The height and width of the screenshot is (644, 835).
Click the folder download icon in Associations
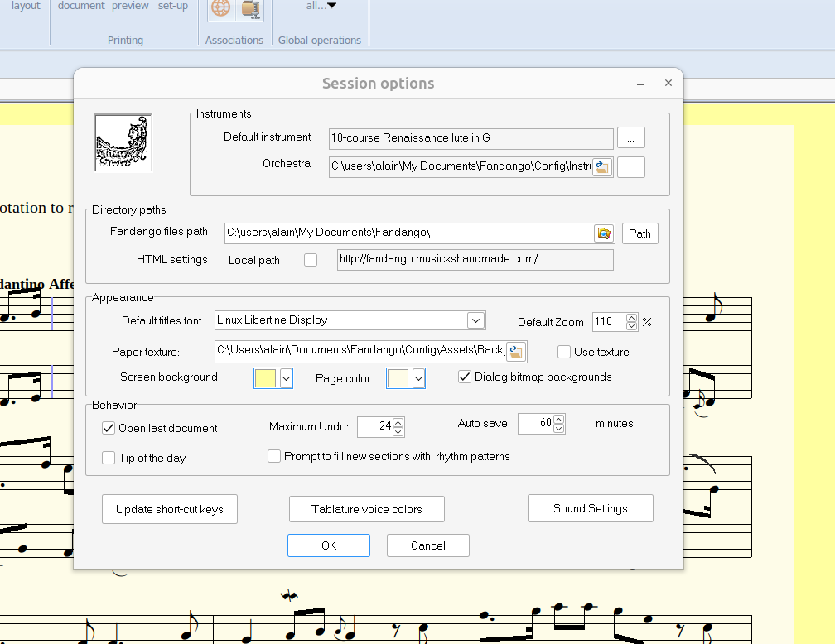(250, 8)
